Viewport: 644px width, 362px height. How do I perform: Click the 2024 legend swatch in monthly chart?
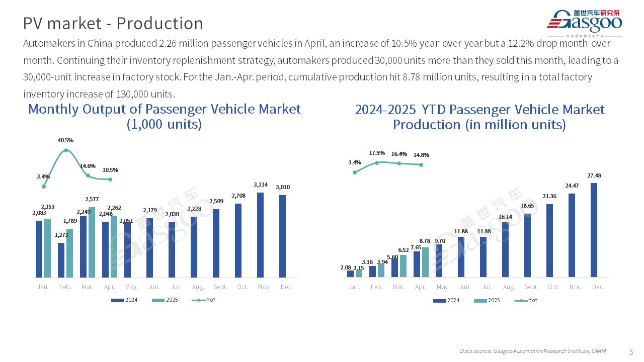point(117,300)
